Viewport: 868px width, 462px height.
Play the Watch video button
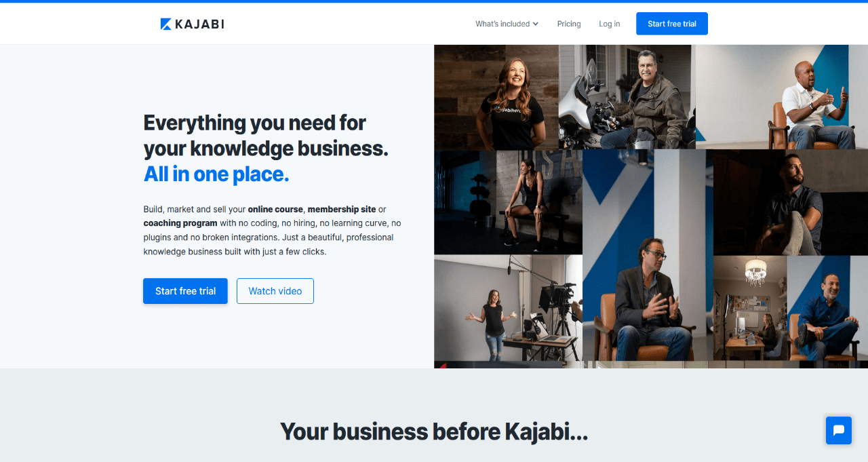pos(275,291)
